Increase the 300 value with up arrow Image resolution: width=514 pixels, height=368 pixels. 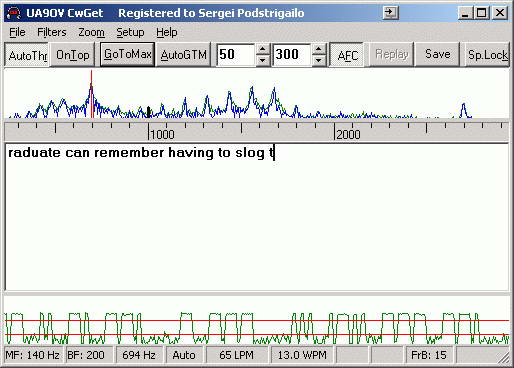[319, 49]
